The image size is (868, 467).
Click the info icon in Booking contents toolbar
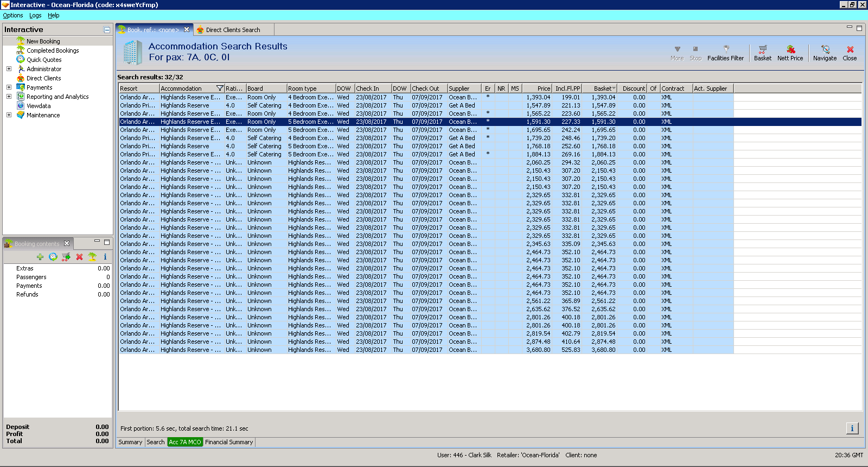pyautogui.click(x=105, y=257)
